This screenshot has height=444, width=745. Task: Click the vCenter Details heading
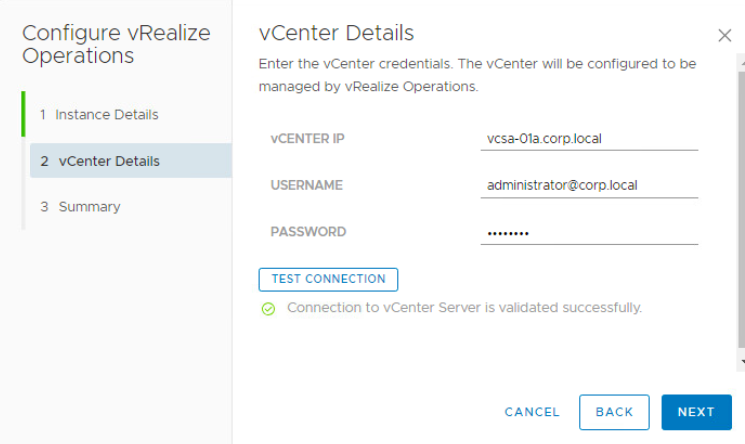pos(336,34)
